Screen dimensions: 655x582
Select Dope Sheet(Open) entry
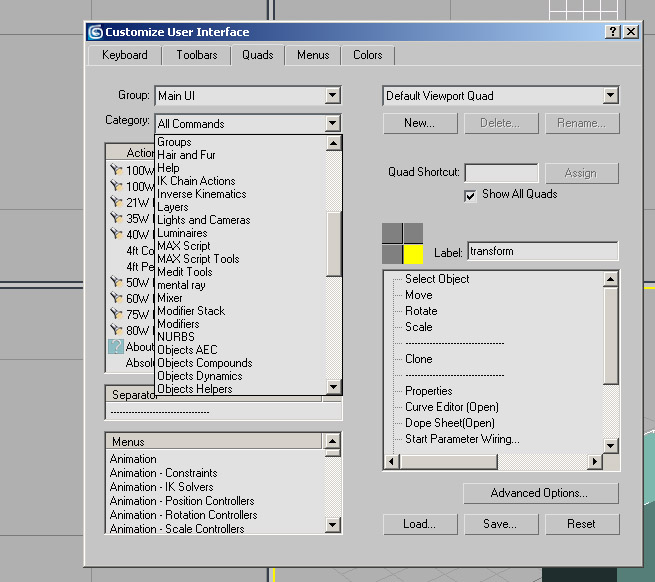[449, 423]
